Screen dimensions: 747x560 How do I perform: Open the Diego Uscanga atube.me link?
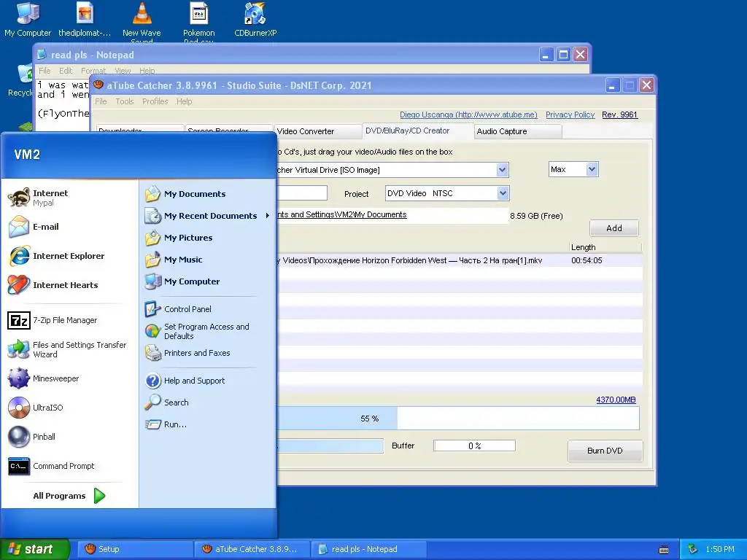468,114
